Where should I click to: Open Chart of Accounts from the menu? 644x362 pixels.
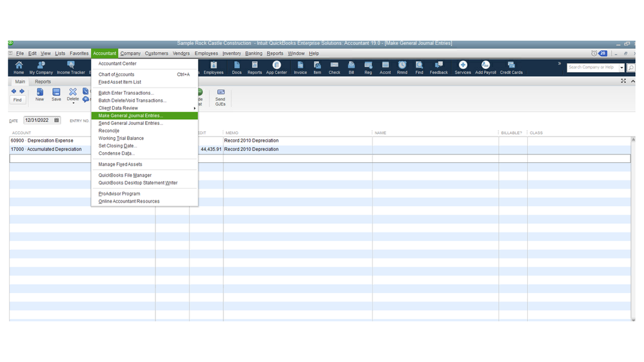pyautogui.click(x=117, y=75)
